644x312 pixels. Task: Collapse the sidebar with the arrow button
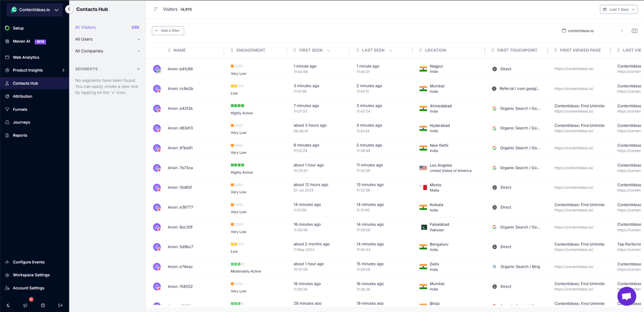coord(69,10)
